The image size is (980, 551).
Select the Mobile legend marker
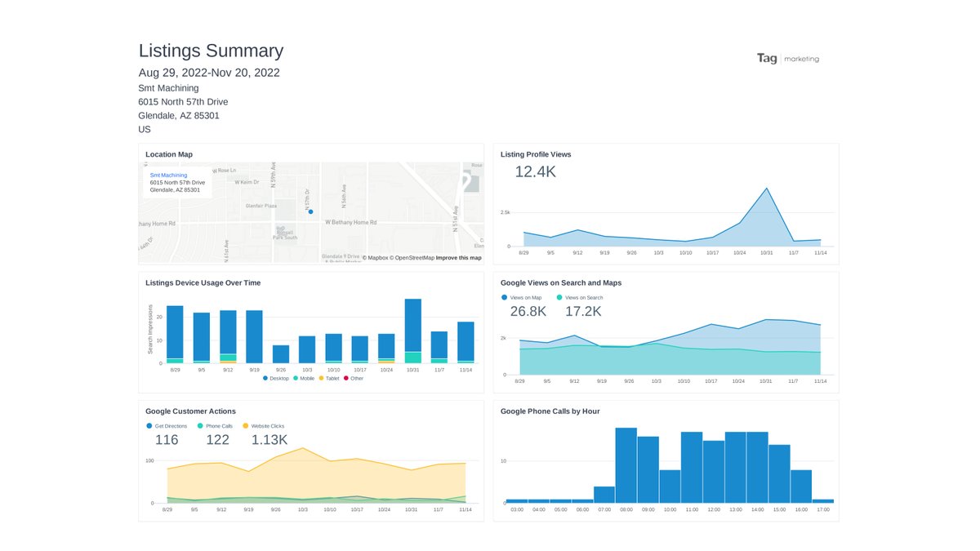[x=295, y=378]
